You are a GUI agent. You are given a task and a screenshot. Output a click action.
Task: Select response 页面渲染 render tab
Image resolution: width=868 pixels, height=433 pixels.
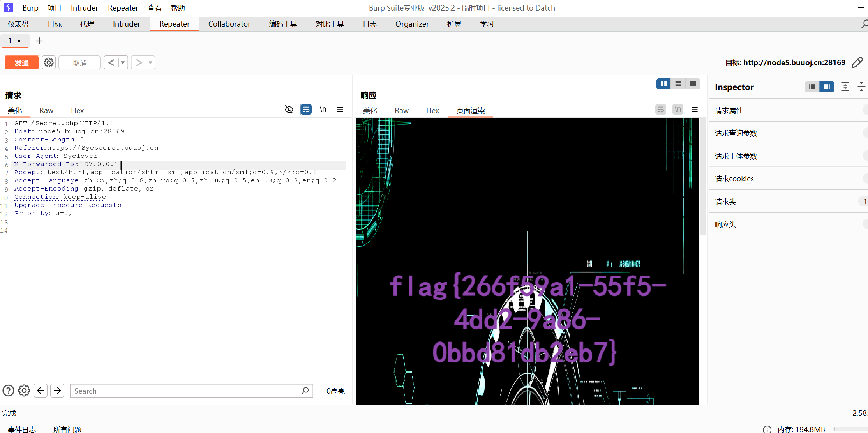pyautogui.click(x=471, y=110)
